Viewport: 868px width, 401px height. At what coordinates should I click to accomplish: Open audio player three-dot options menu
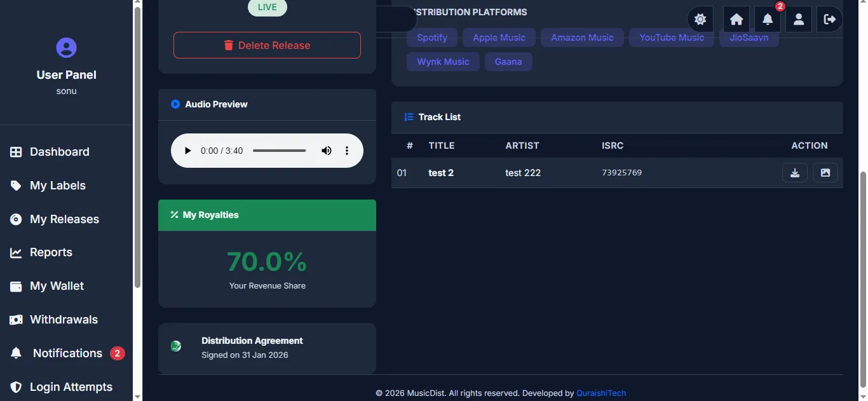[x=347, y=151]
